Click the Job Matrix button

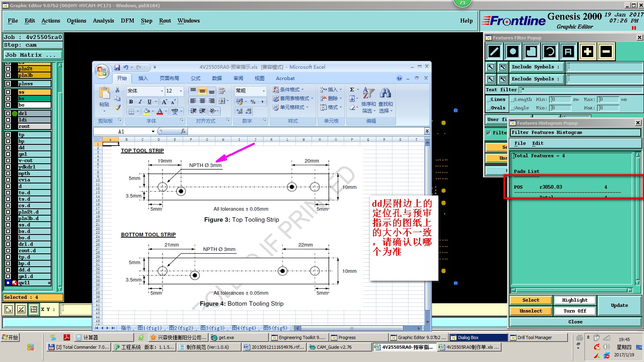click(x=33, y=55)
